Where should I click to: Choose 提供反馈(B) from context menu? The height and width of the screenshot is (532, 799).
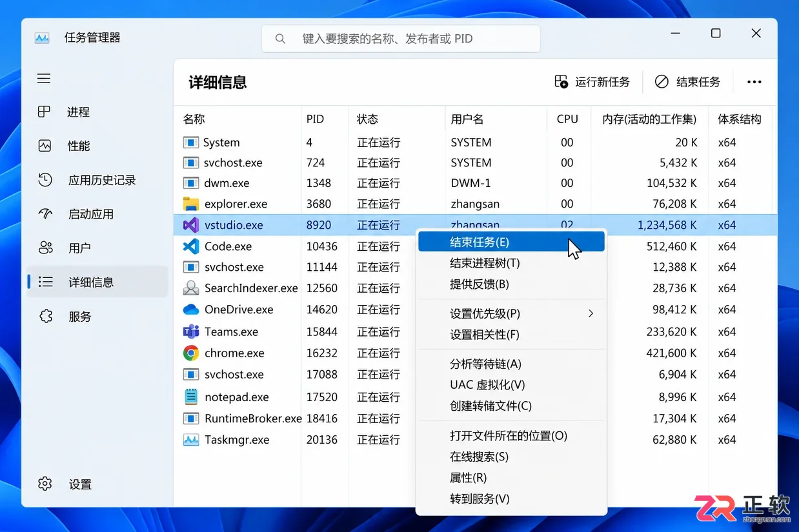click(x=511, y=284)
